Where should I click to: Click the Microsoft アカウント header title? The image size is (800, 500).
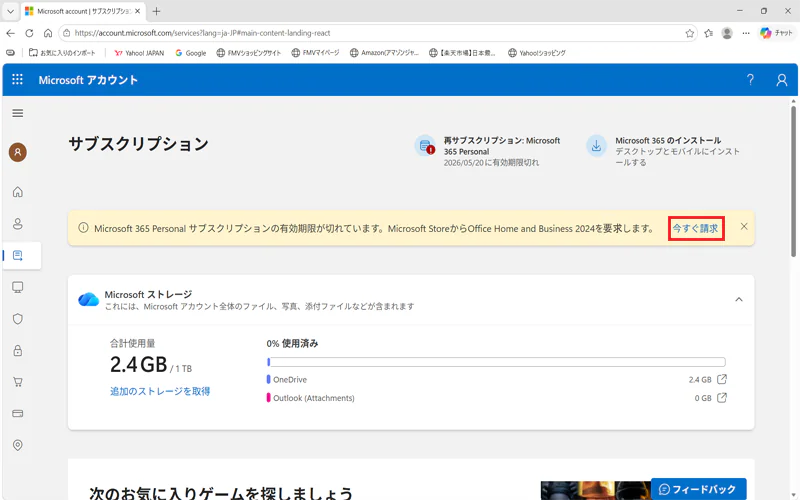click(88, 80)
